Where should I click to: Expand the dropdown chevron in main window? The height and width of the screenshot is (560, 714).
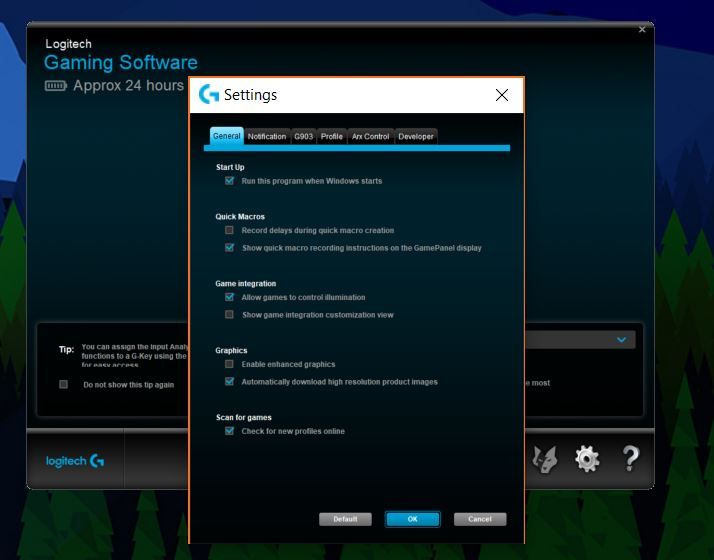click(622, 340)
